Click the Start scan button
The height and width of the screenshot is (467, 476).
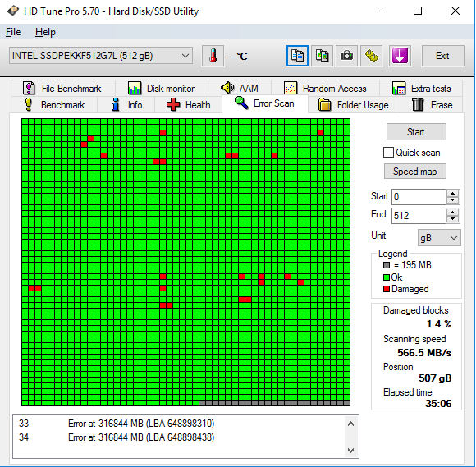(x=416, y=132)
